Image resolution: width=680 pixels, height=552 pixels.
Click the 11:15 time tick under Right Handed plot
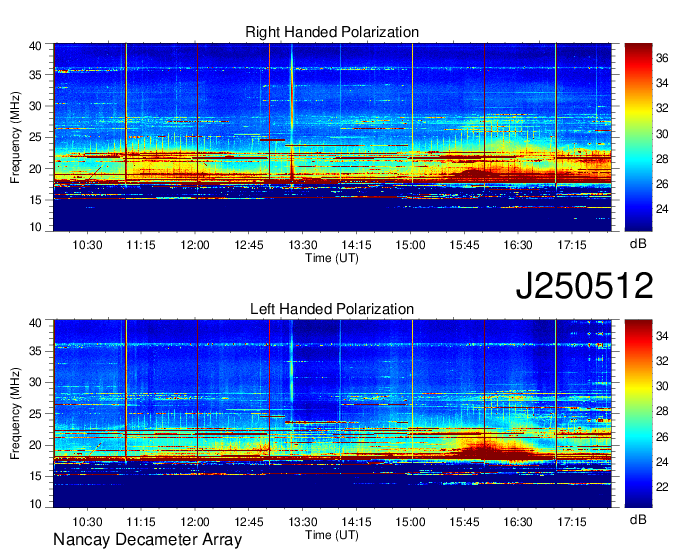(x=141, y=245)
